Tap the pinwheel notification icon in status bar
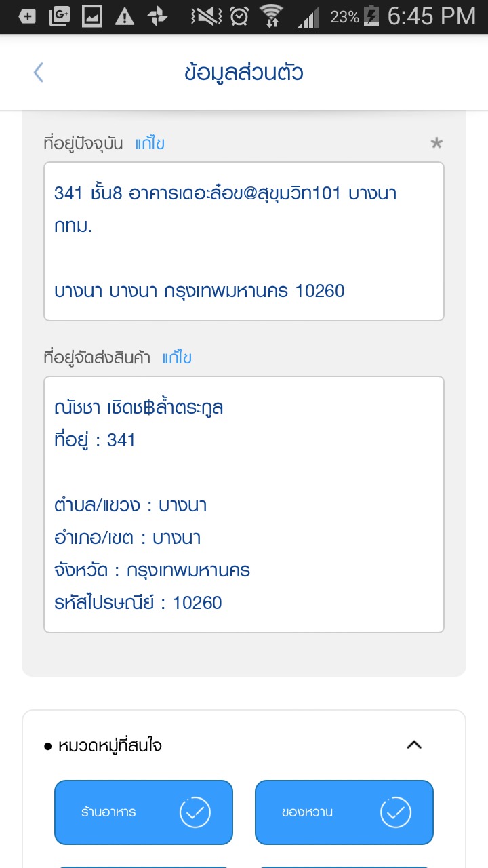Viewport: 488px width, 868px height. 157,17
